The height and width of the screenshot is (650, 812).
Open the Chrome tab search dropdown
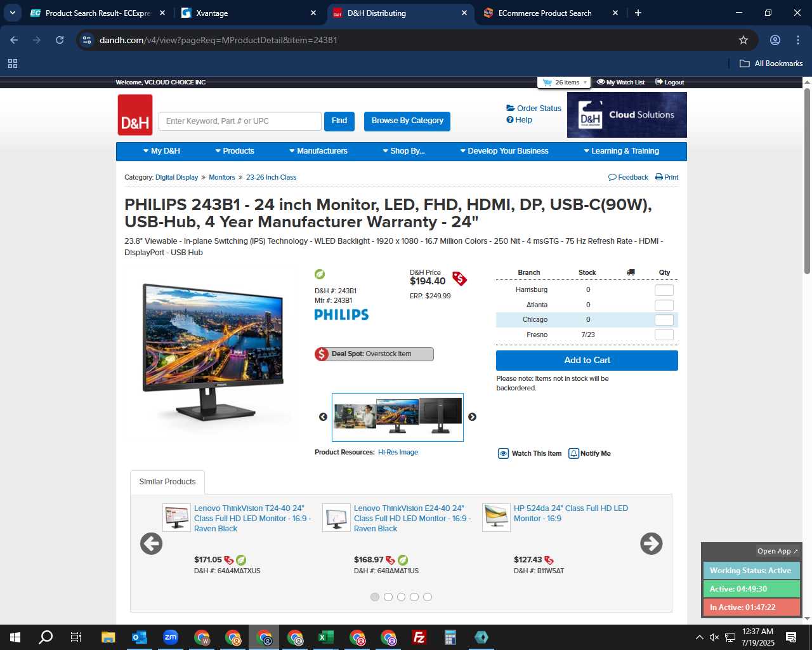(13, 13)
